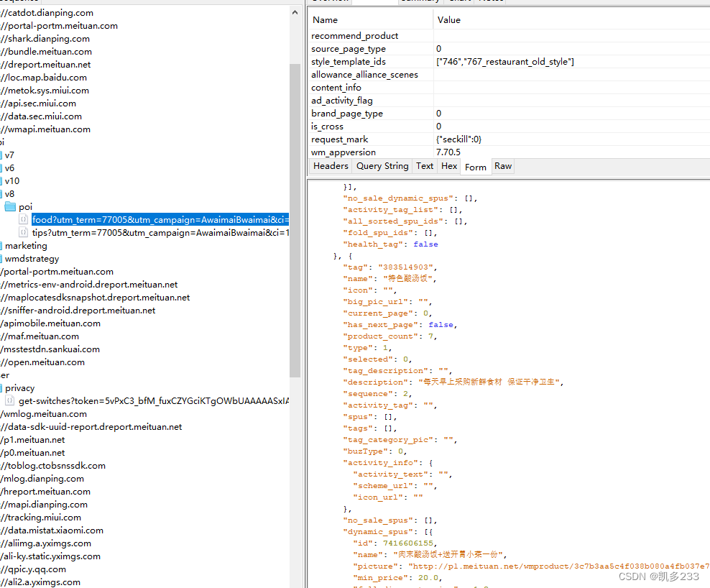This screenshot has width=710, height=588.
Task: Select the data.mistat.xiaomi.com host
Action: coord(52,530)
